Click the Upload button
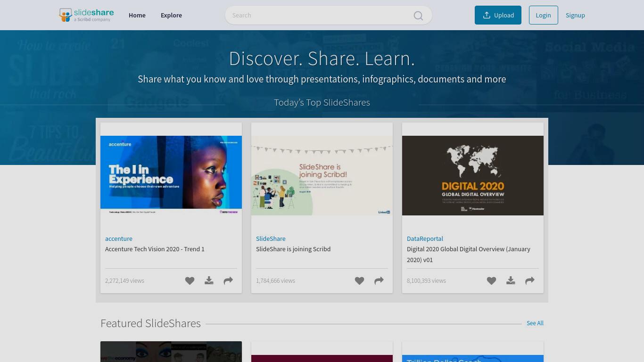This screenshot has height=362, width=644. (x=498, y=15)
